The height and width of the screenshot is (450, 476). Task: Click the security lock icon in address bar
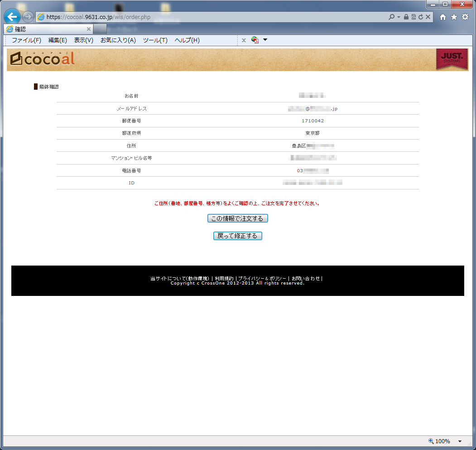tap(406, 17)
